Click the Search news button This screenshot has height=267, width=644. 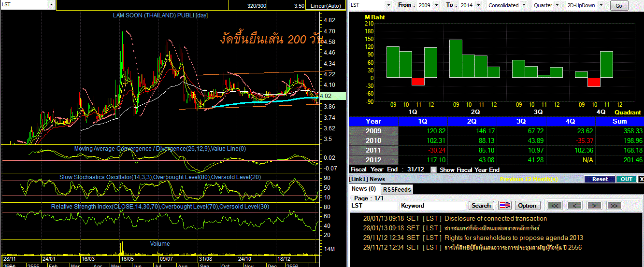pos(481,205)
